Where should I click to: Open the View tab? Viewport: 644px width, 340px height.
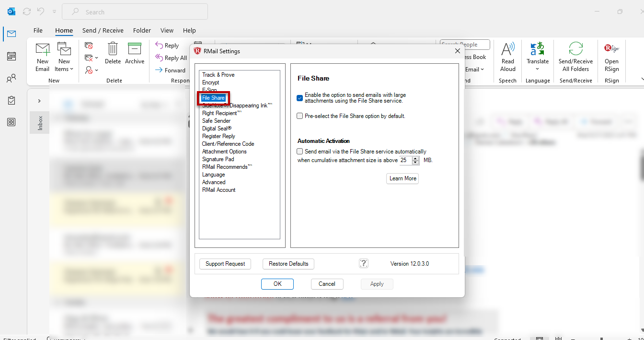167,30
